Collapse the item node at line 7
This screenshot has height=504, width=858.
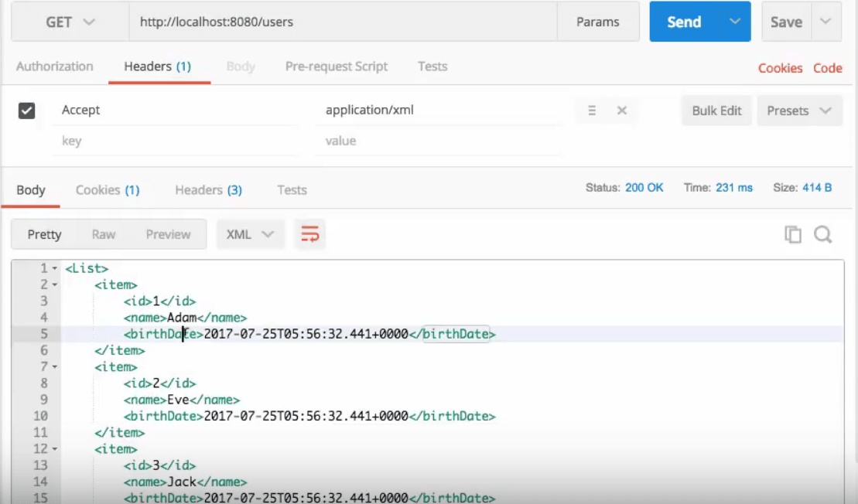click(55, 367)
